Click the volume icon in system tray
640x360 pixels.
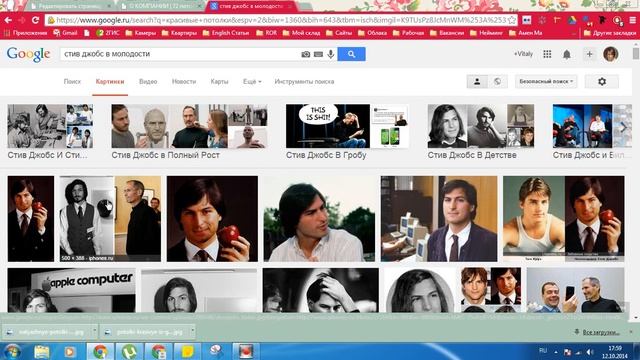tap(589, 352)
